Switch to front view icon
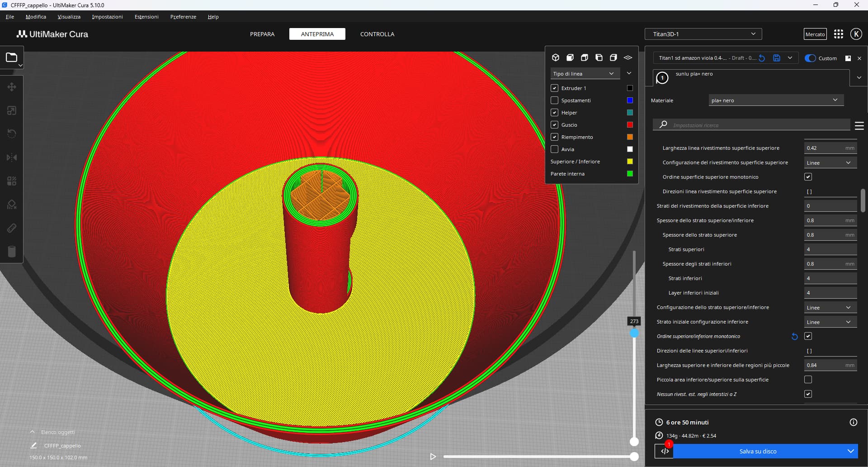This screenshot has width=868, height=467. click(570, 57)
